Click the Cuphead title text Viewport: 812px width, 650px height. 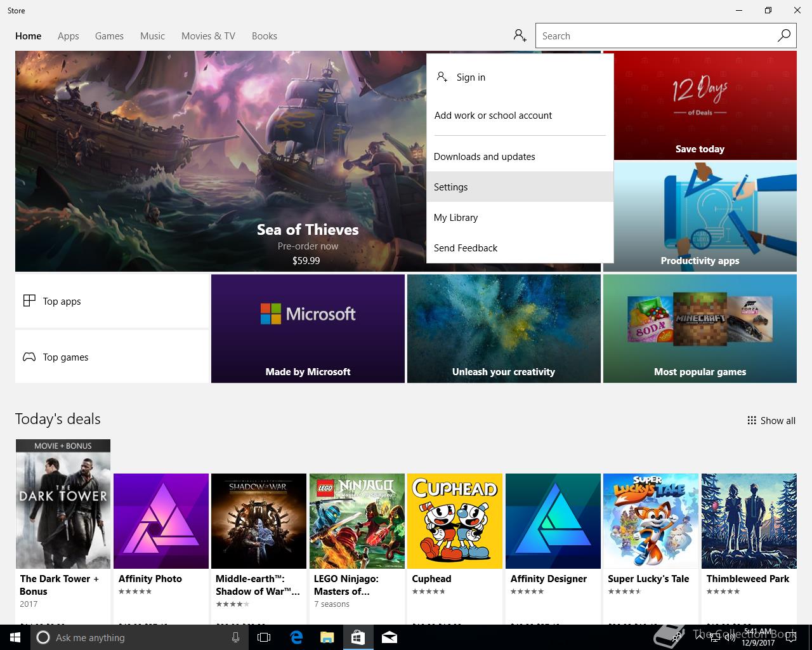(x=431, y=578)
